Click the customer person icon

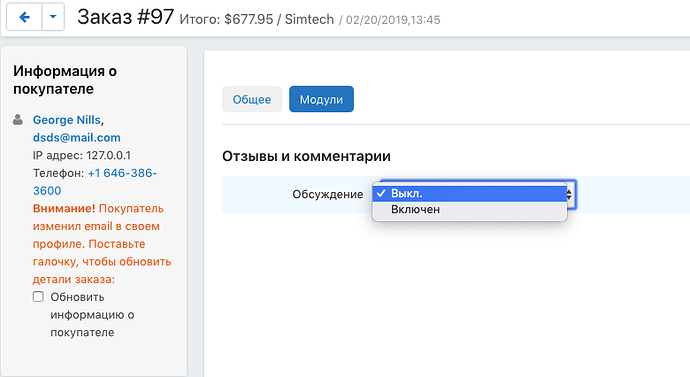[x=18, y=120]
